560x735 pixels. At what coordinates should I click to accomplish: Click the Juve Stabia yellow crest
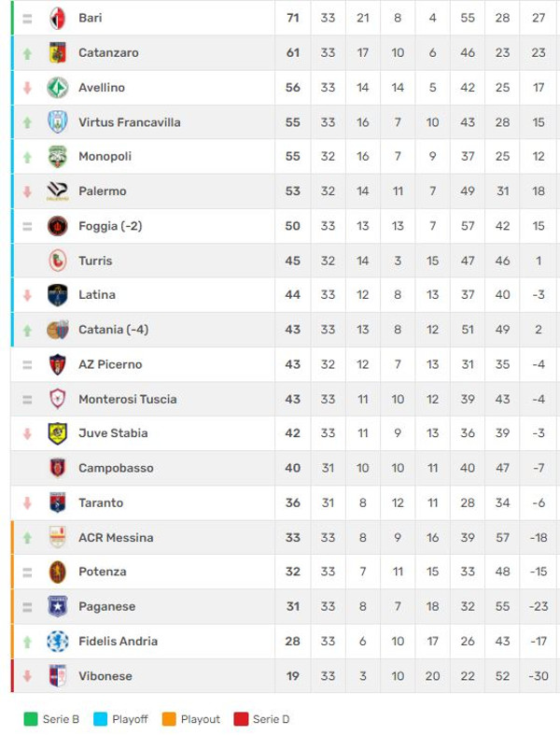[x=58, y=433]
